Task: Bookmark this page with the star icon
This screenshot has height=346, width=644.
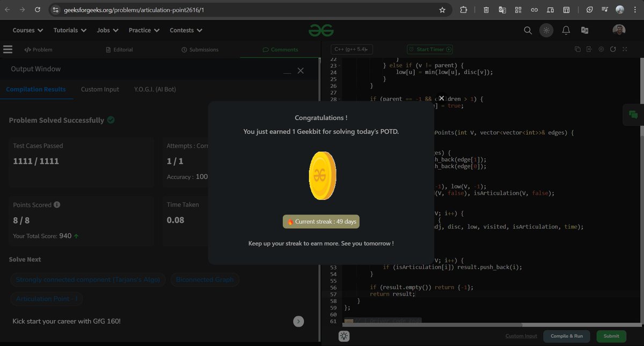Action: (x=442, y=10)
